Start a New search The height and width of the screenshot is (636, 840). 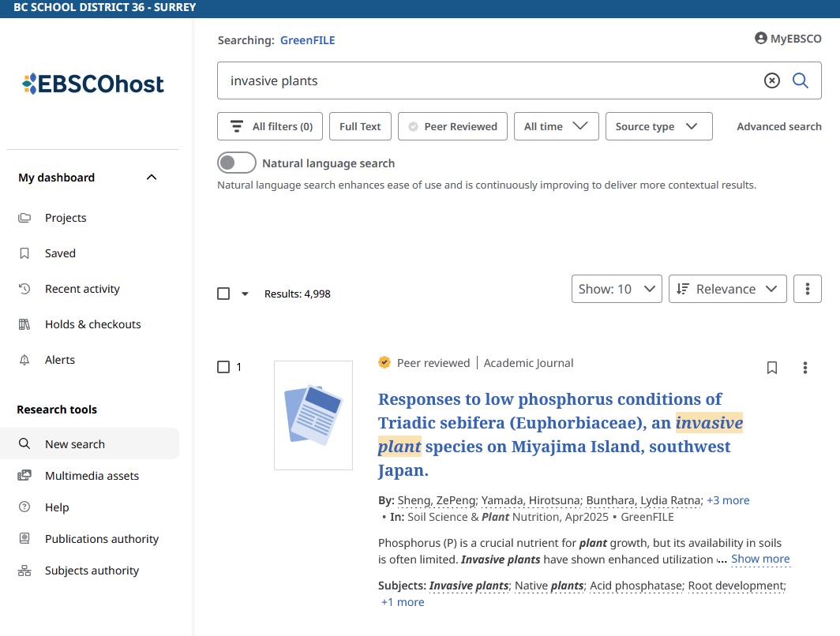[x=89, y=443]
